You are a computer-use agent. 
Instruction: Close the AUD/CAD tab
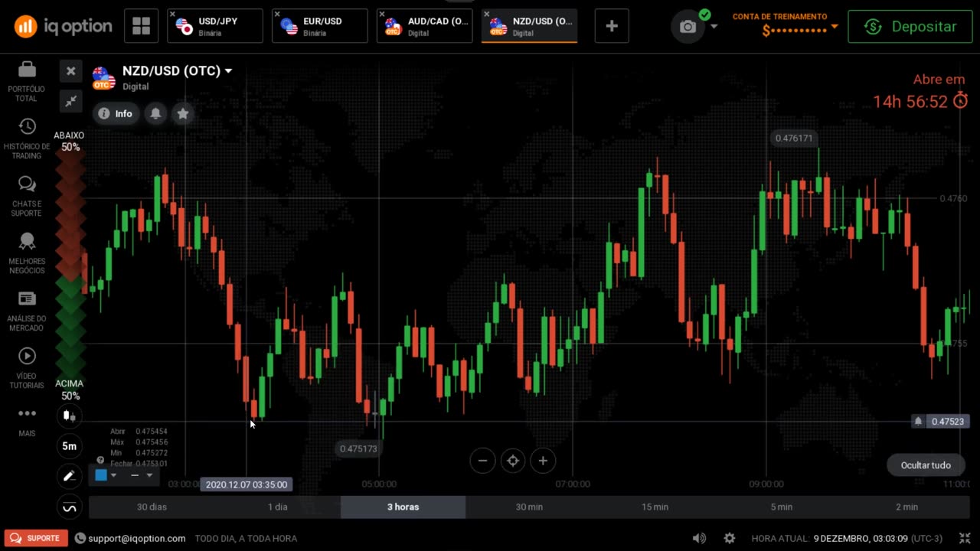[x=382, y=14]
